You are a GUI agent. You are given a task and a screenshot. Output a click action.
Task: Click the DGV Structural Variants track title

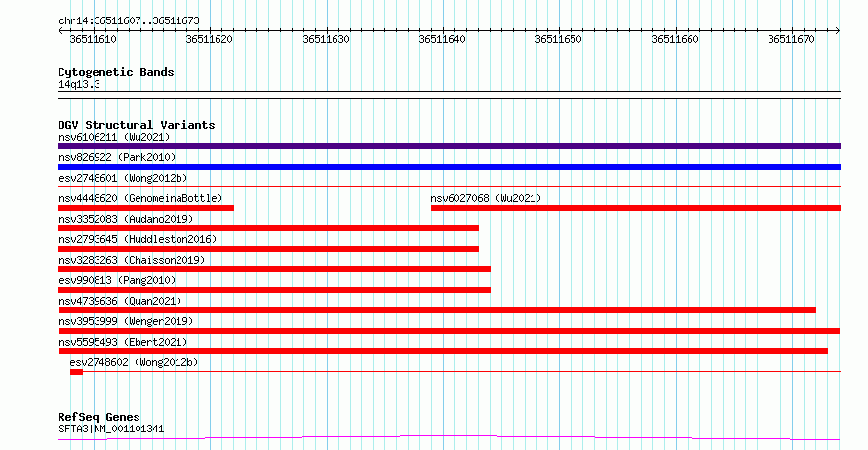pos(137,125)
